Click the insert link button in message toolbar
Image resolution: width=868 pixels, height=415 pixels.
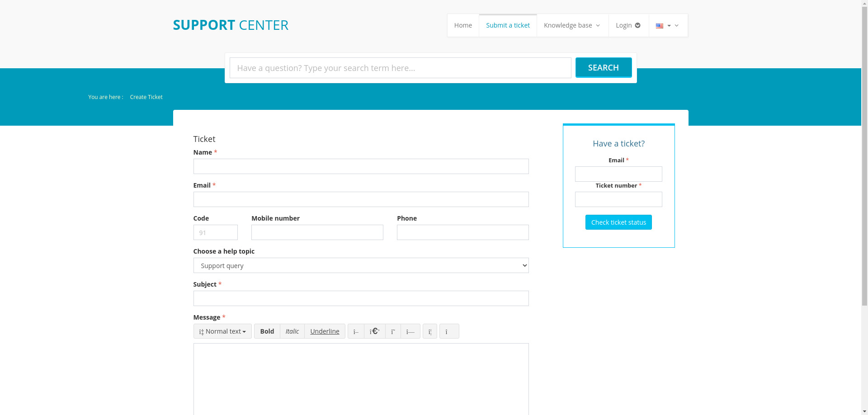click(x=430, y=331)
